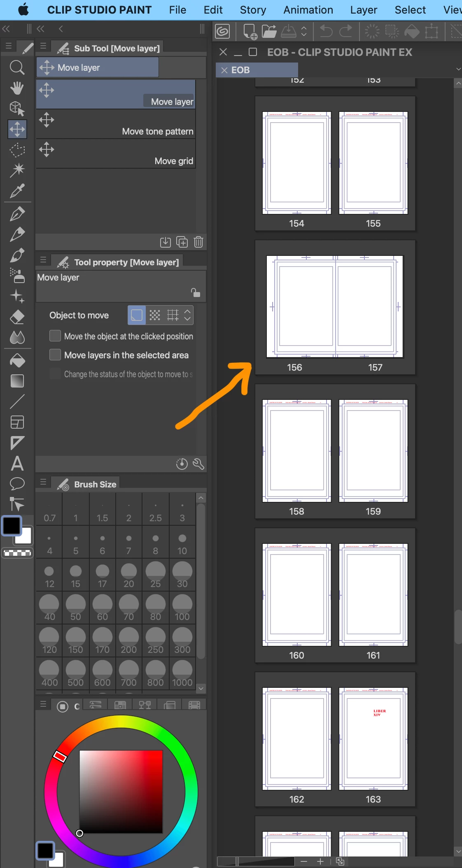
Task: Click the Open file folder icon
Action: (x=269, y=31)
